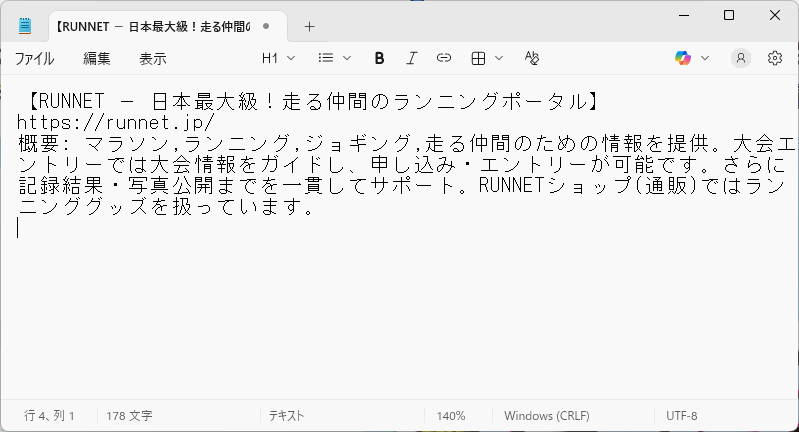Click the UTF-8 encoding indicator
Screen dimensions: 799x432
click(682, 415)
